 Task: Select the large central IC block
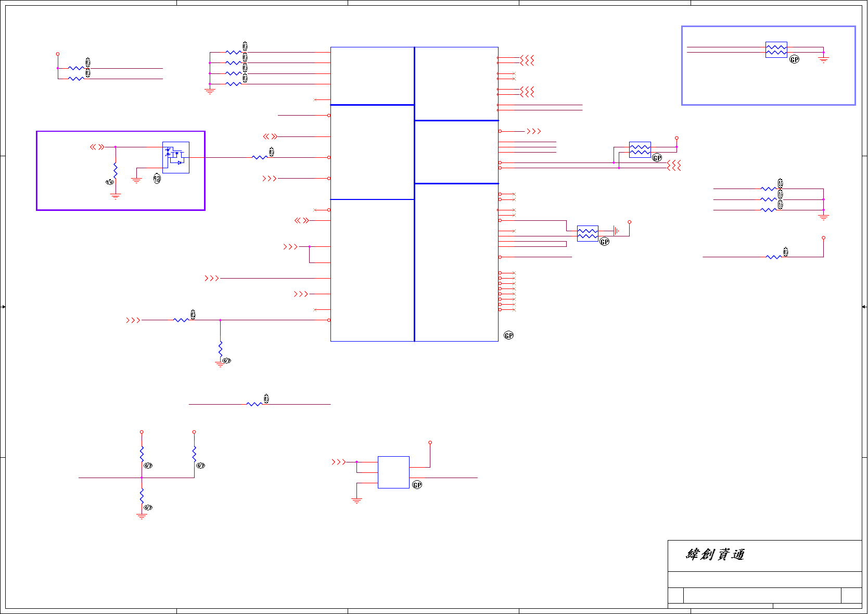[414, 194]
